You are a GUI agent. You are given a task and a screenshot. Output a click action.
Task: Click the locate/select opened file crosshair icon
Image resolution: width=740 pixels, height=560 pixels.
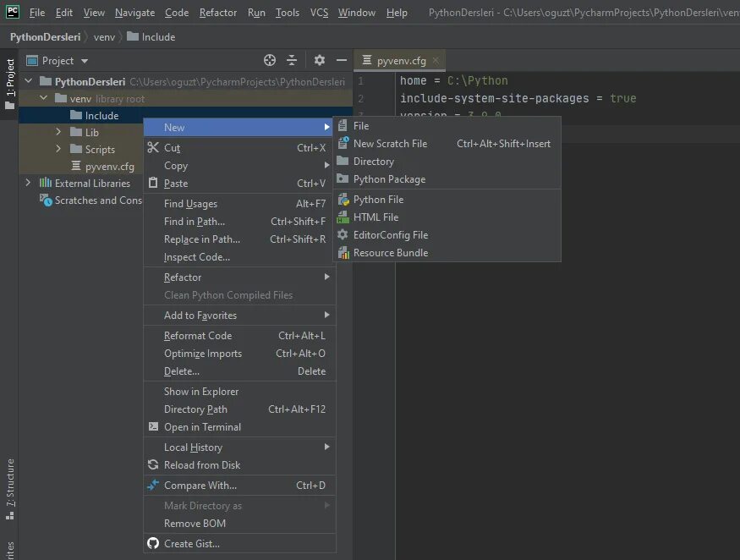click(270, 60)
